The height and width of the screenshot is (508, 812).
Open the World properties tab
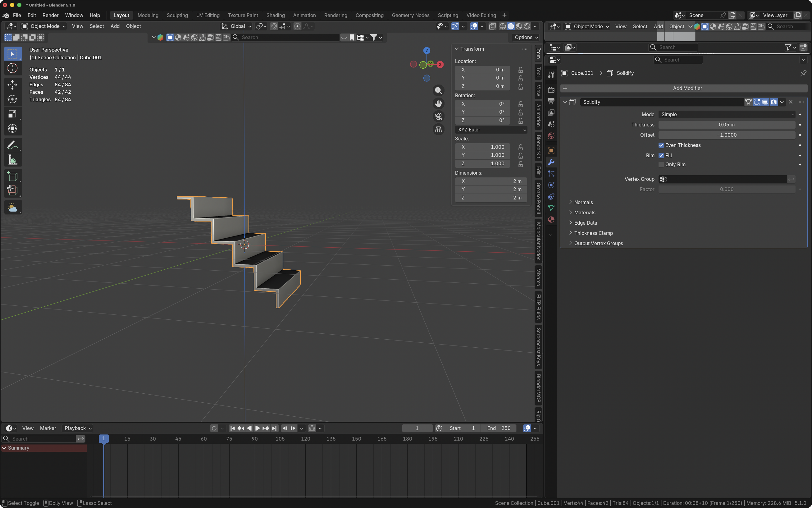coord(551,136)
